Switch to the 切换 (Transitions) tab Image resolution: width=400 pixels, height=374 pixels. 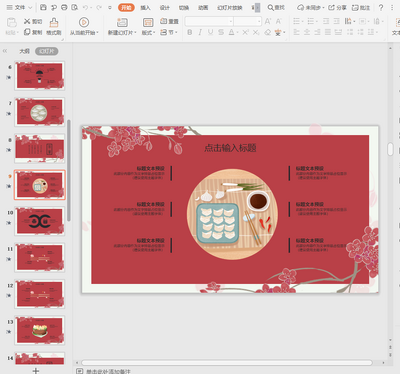pyautogui.click(x=184, y=7)
